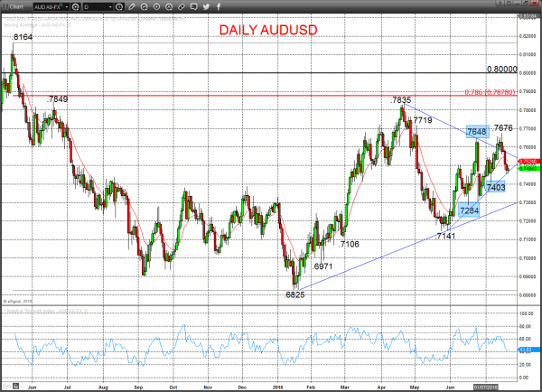
Task: Click the lock icon next to Dyn
Action: [16, 386]
